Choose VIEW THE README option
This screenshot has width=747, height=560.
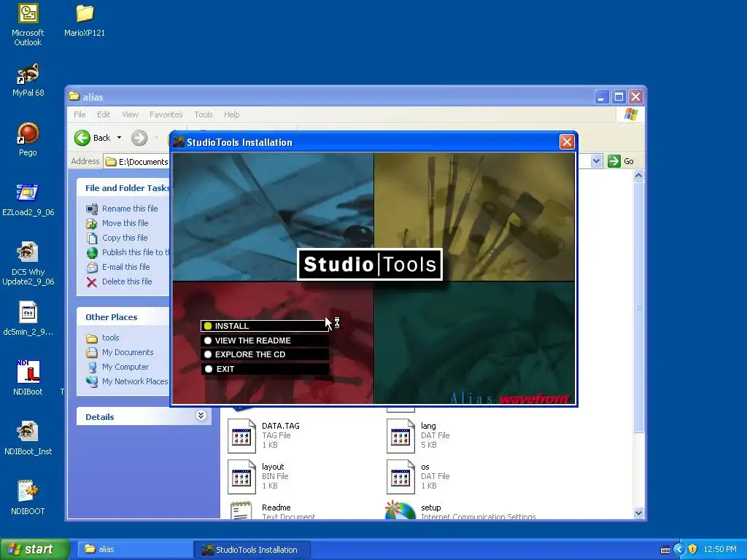coord(265,341)
